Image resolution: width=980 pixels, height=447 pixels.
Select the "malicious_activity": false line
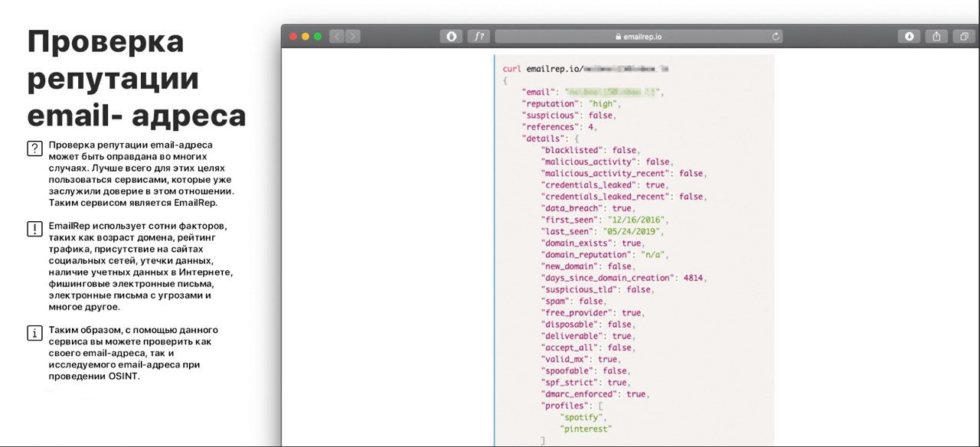[x=607, y=162]
